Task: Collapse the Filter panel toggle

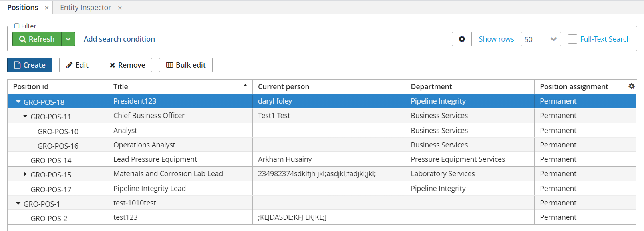Action: coord(17,26)
